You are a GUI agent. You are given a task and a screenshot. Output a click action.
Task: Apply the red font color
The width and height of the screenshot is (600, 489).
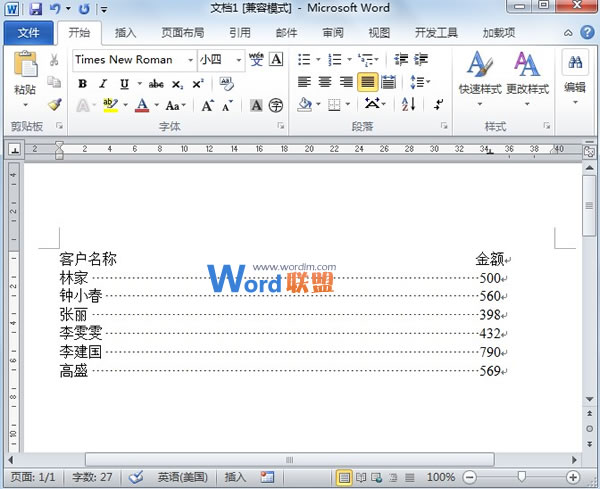tap(142, 105)
